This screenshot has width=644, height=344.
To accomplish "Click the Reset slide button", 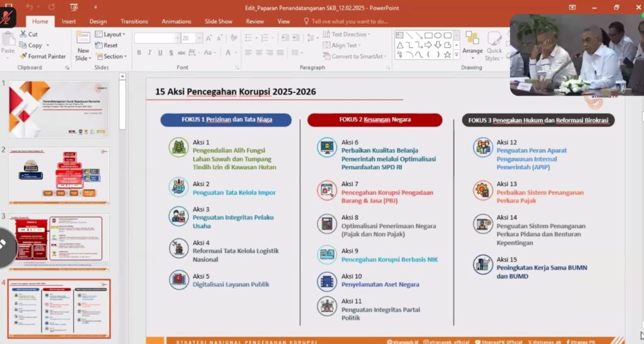I will (106, 45).
